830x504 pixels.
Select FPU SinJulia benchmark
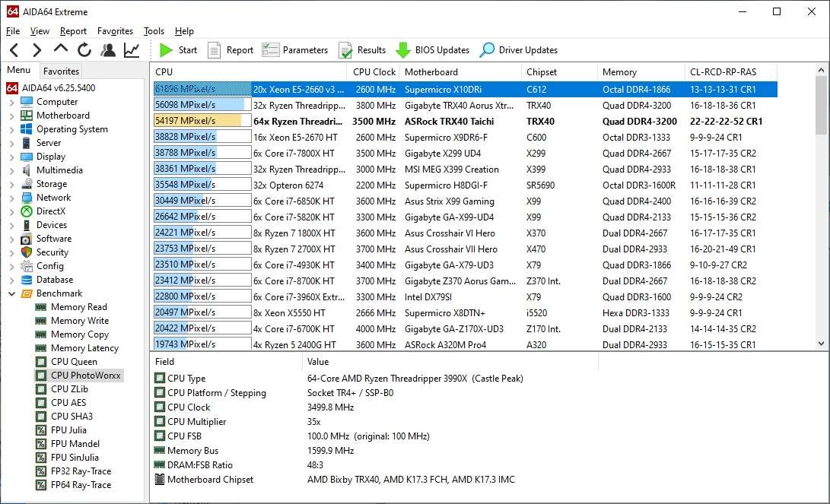[x=75, y=458]
